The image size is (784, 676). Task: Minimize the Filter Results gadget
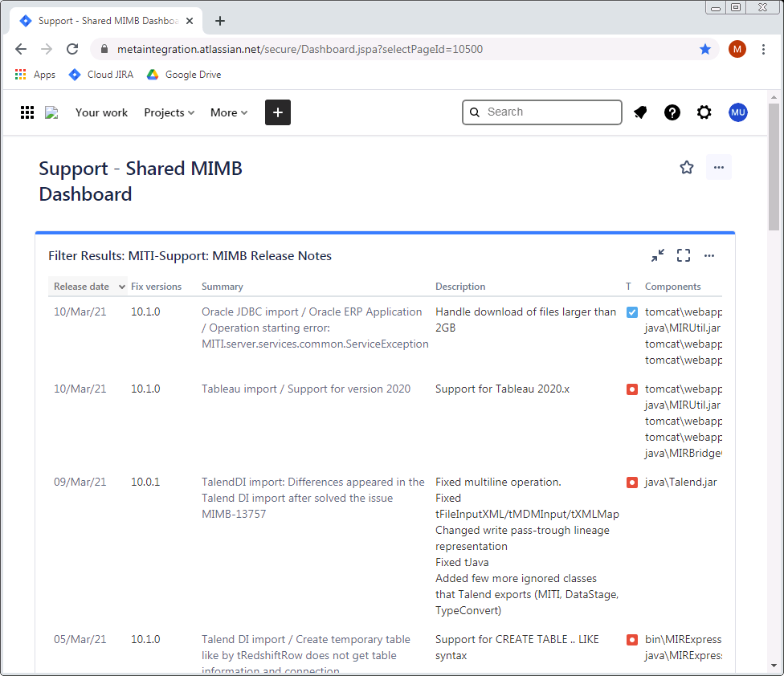pyautogui.click(x=658, y=255)
